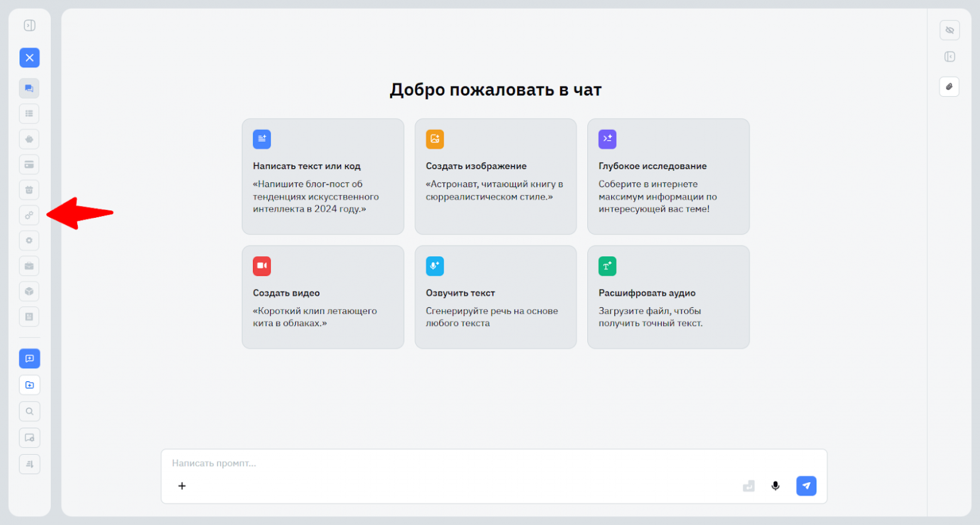Viewport: 980px width, 525px height.
Task: Open settings via the gear icon
Action: (x=29, y=241)
